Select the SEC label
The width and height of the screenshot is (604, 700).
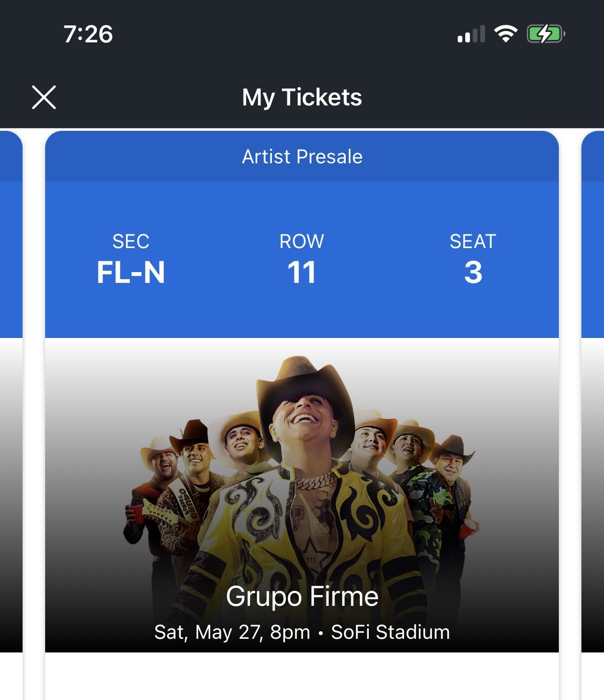131,241
